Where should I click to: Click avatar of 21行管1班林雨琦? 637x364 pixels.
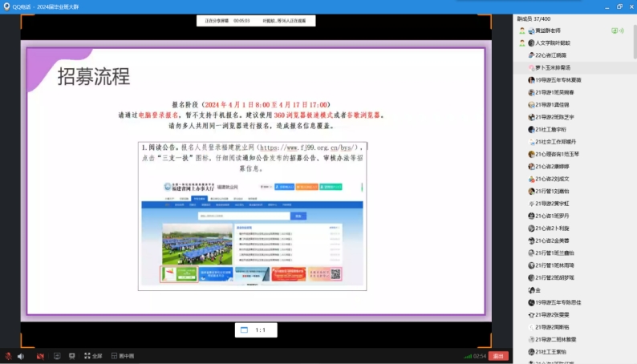531,265
